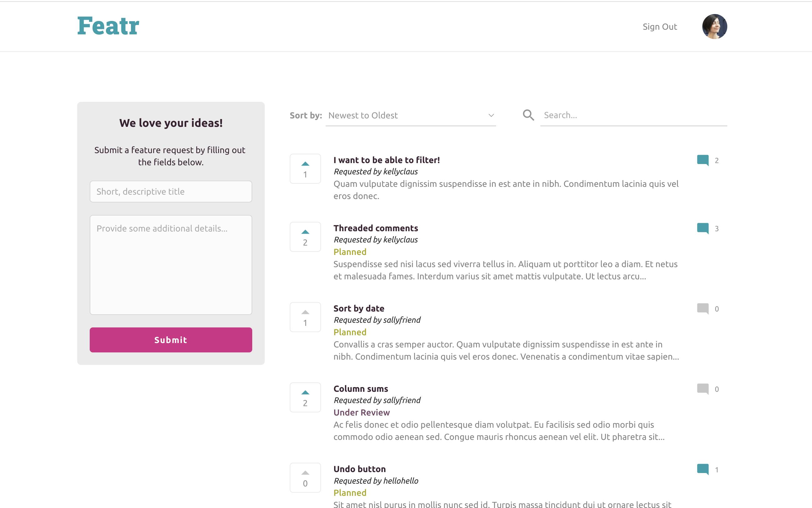This screenshot has width=812, height=508.
Task: Click the Featr logo
Action: [x=108, y=26]
